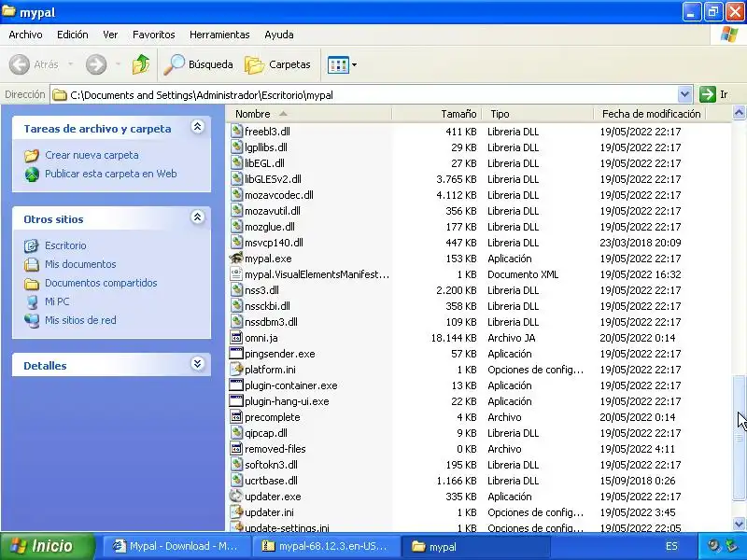Sort by the Tipo column header
The height and width of the screenshot is (560, 747).
coord(538,114)
